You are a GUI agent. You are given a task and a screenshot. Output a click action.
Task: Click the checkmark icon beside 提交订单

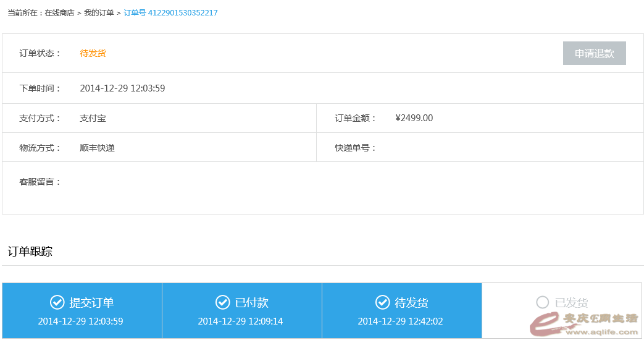pos(57,302)
